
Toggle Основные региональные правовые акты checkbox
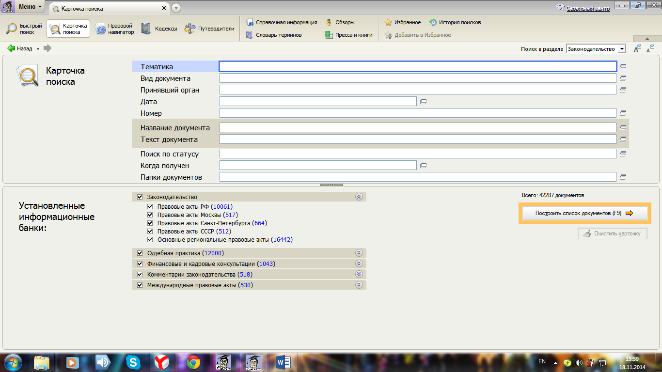pos(150,239)
